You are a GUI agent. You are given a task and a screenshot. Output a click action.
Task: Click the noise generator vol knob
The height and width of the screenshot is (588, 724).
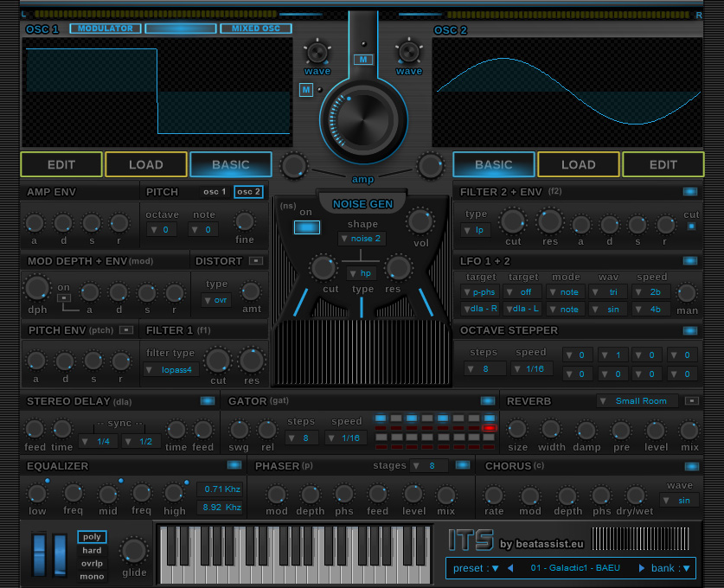pos(420,221)
